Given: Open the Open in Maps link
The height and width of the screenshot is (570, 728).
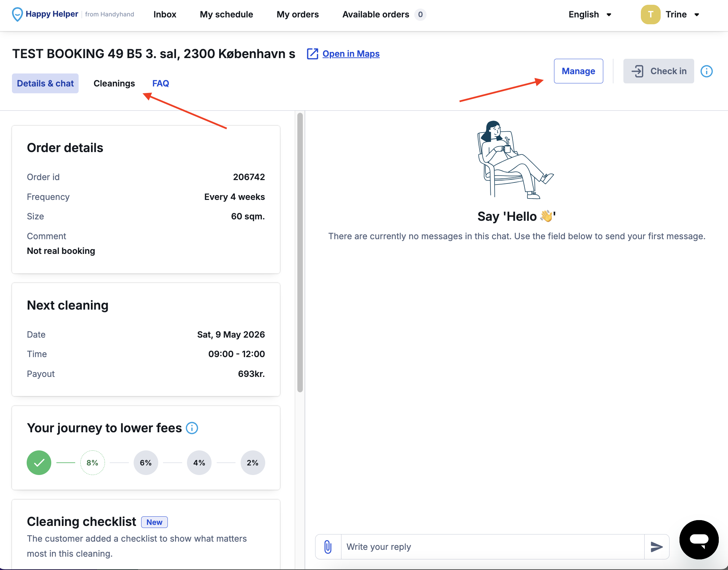Looking at the screenshot, I should point(351,54).
